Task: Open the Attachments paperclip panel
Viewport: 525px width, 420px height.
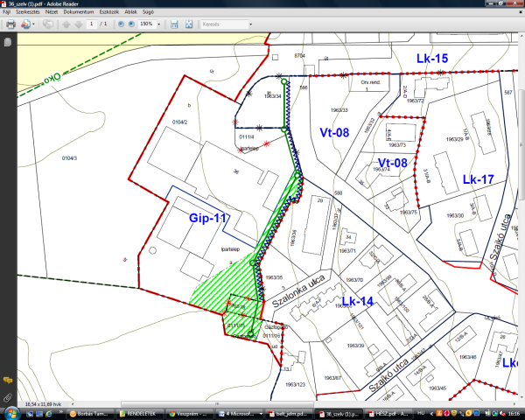Action: 7,398
